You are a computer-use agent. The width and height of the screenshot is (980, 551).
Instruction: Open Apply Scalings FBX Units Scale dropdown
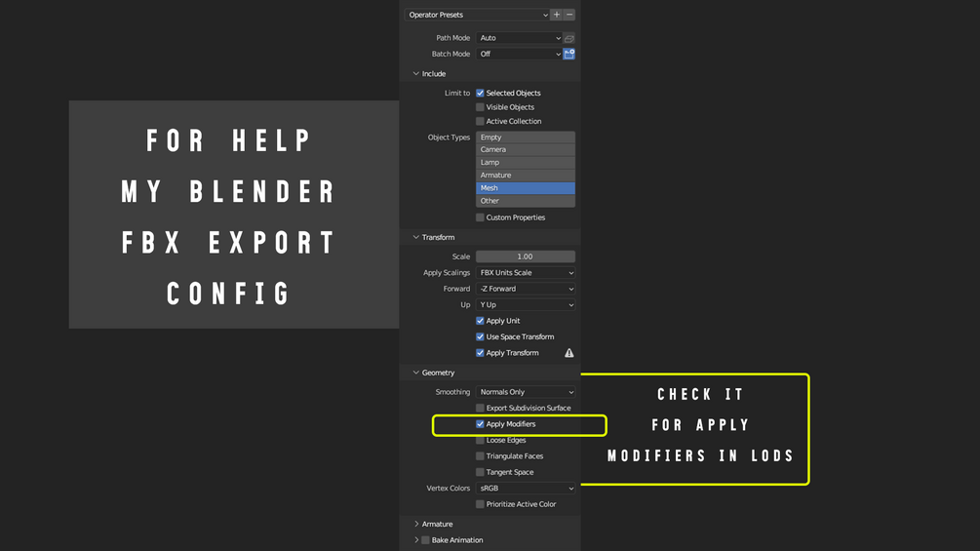click(x=526, y=273)
